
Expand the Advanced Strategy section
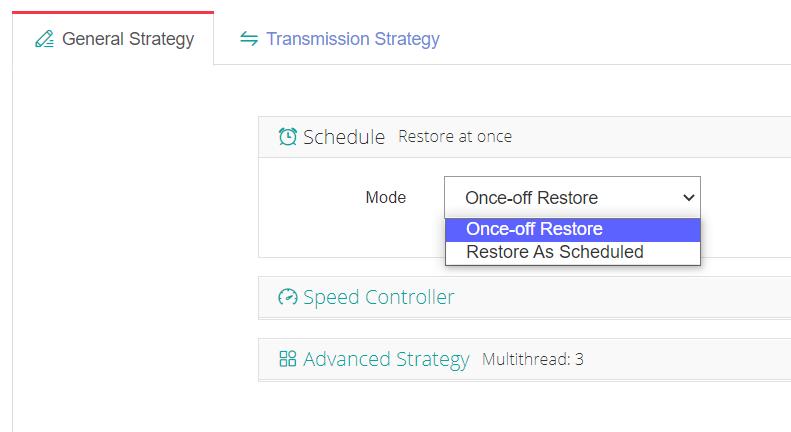click(x=525, y=359)
